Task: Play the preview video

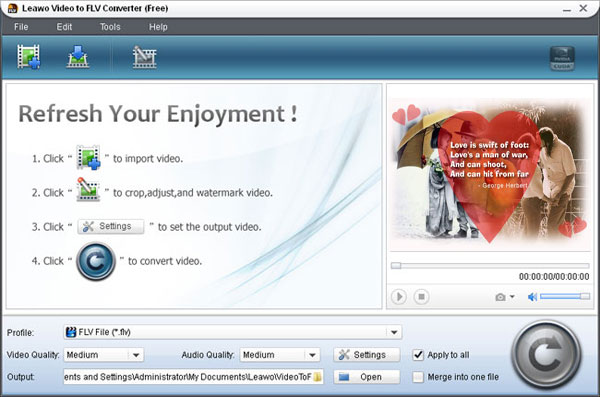Action: (x=399, y=297)
